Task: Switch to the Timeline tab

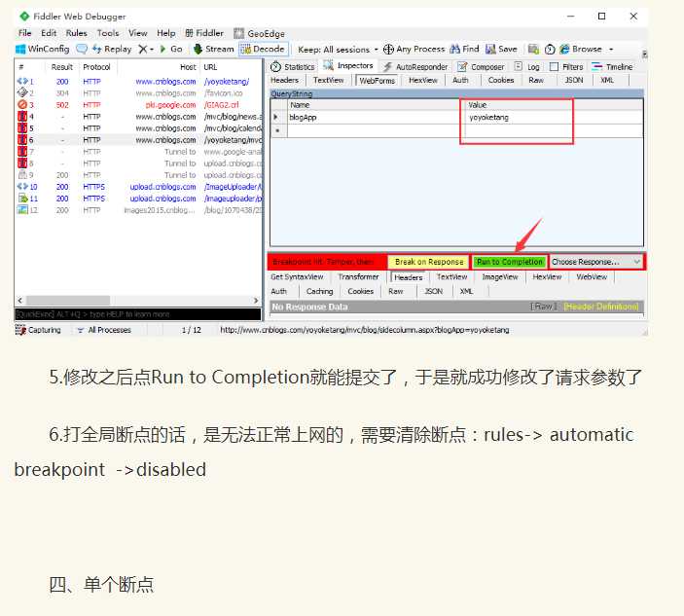Action: (612, 67)
